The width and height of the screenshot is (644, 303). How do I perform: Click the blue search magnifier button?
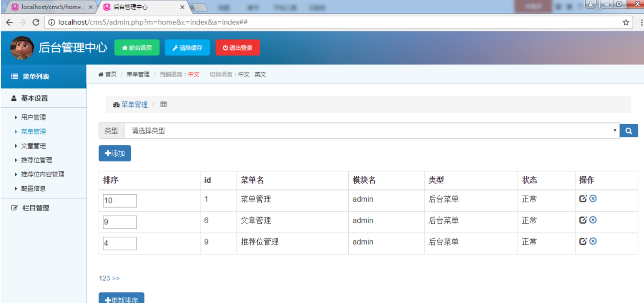pyautogui.click(x=629, y=131)
